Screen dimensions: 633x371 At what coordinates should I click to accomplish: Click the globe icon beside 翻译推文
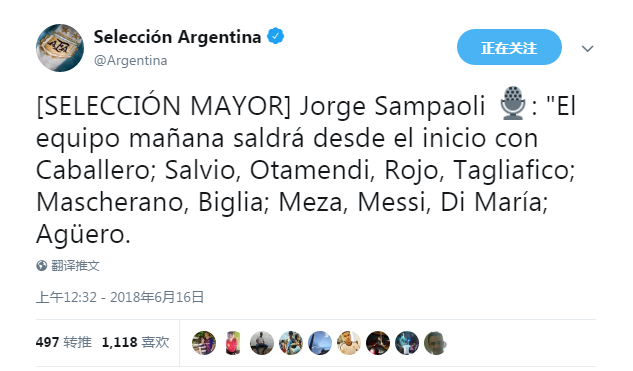(42, 266)
